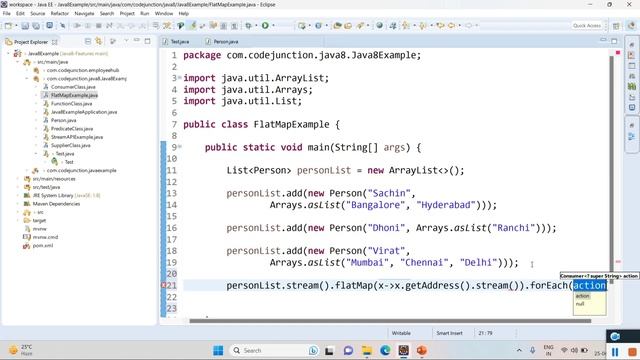Open the Refactor menu
The height and width of the screenshot is (360, 640).
pyautogui.click(x=60, y=13)
